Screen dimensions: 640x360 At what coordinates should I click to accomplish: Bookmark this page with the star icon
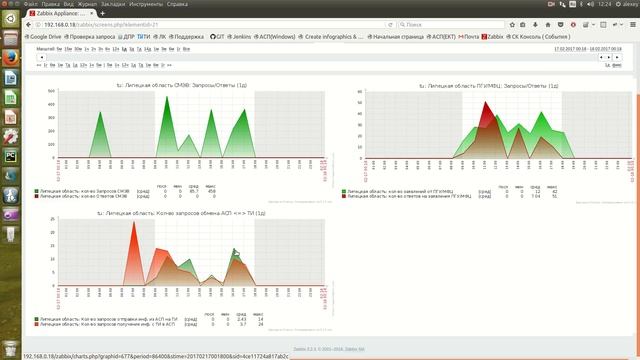point(512,25)
